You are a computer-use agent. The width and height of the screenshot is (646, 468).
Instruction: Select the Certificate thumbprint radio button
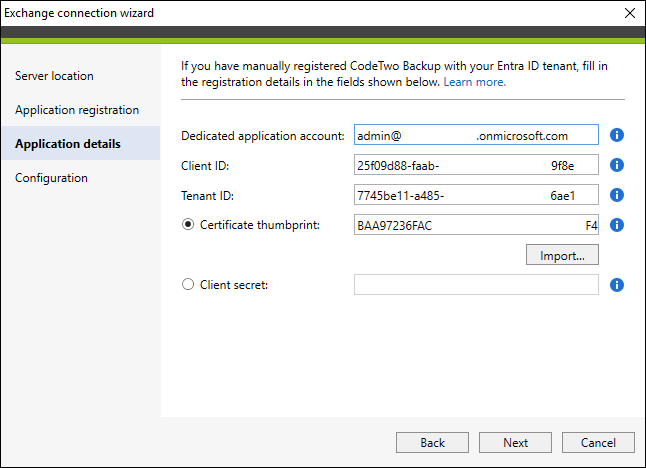[x=188, y=225]
